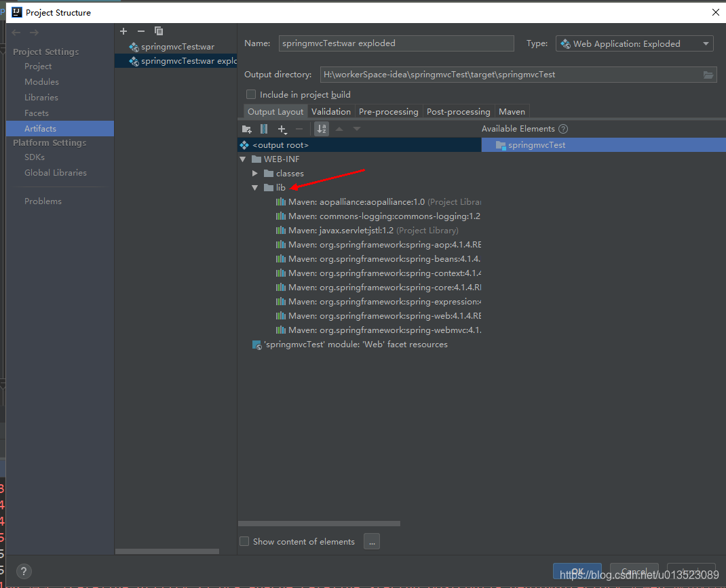Remove element from the output layout
The image size is (726, 588).
pyautogui.click(x=299, y=129)
